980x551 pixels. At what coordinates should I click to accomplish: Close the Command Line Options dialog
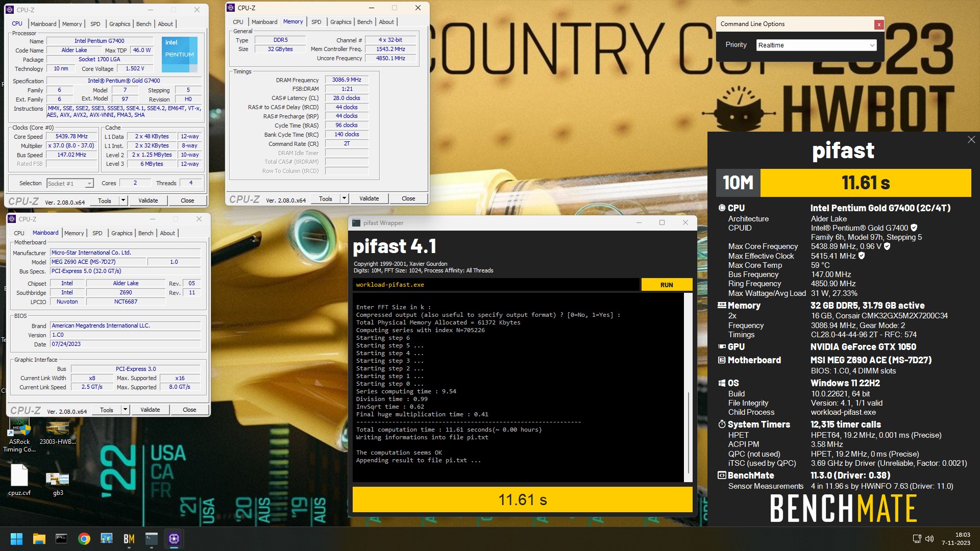tap(878, 24)
